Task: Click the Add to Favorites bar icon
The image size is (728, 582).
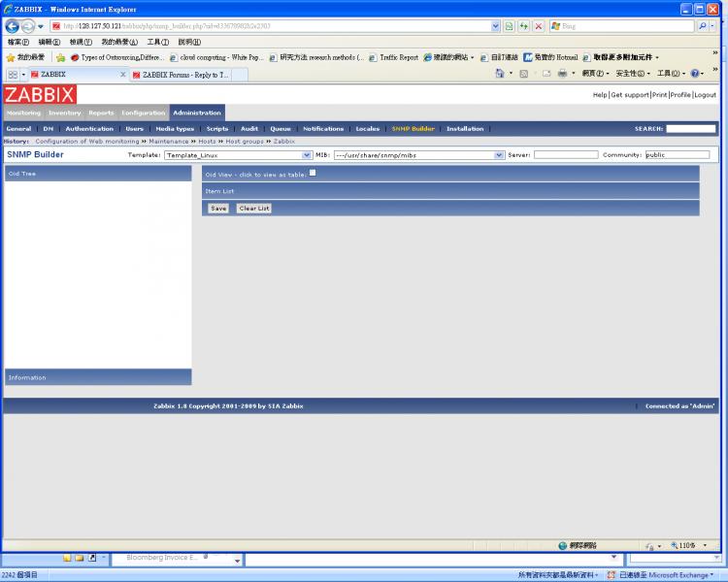Action: pyautogui.click(x=60, y=57)
